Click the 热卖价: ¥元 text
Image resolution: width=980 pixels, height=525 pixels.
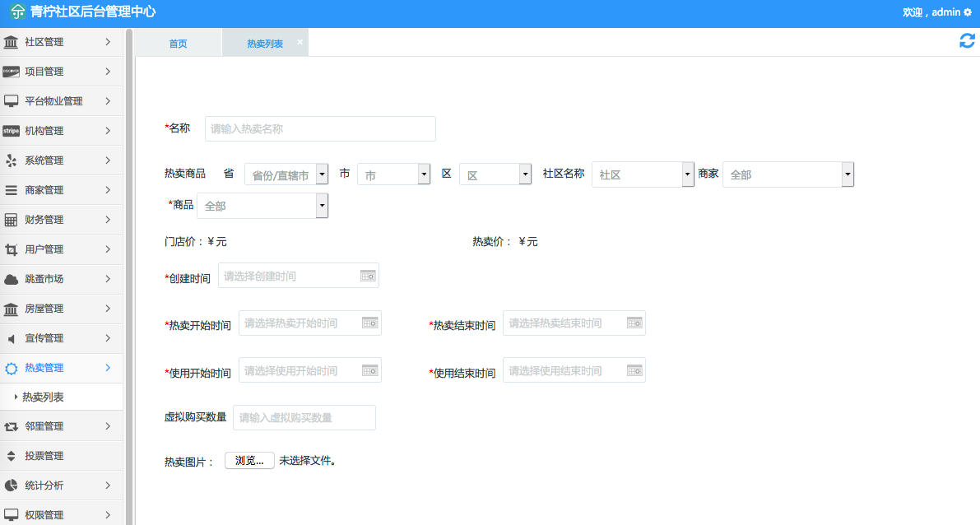click(x=505, y=241)
